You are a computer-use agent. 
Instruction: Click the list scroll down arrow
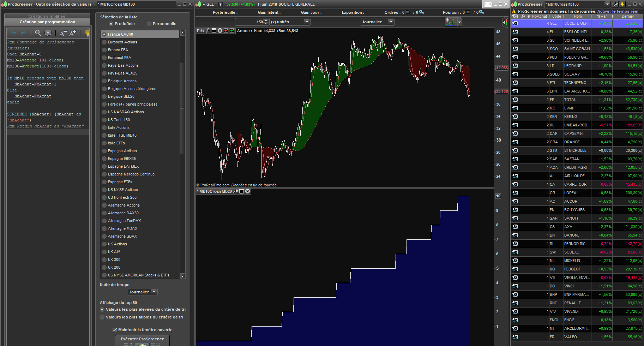(182, 276)
